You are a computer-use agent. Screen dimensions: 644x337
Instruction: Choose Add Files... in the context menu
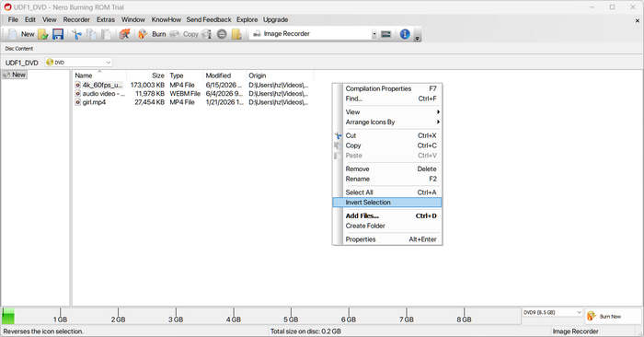pos(387,215)
